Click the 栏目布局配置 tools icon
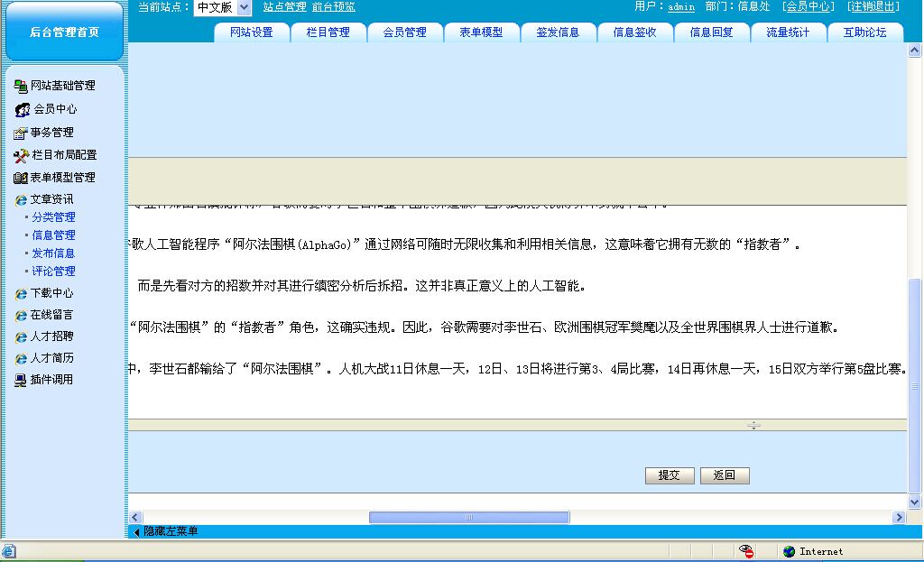Image resolution: width=924 pixels, height=562 pixels. (x=22, y=155)
